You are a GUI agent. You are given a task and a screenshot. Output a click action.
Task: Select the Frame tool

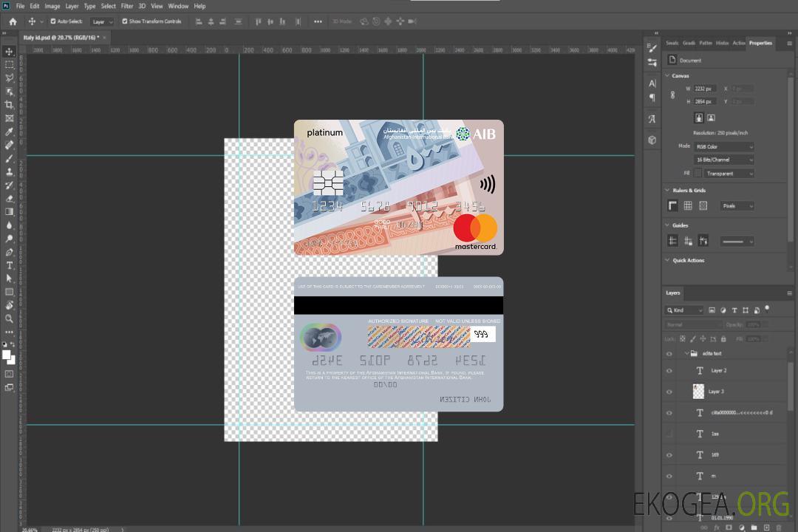tap(9, 118)
